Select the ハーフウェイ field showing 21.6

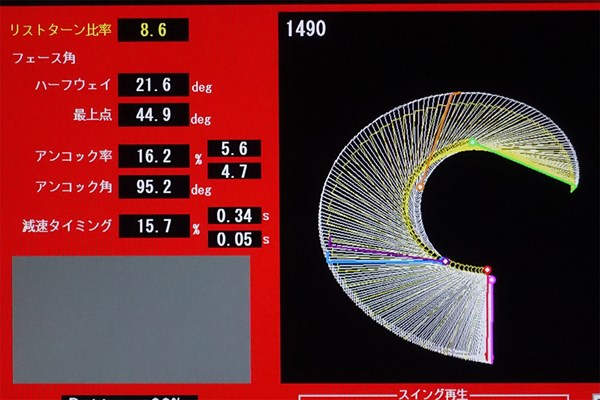coord(153,85)
